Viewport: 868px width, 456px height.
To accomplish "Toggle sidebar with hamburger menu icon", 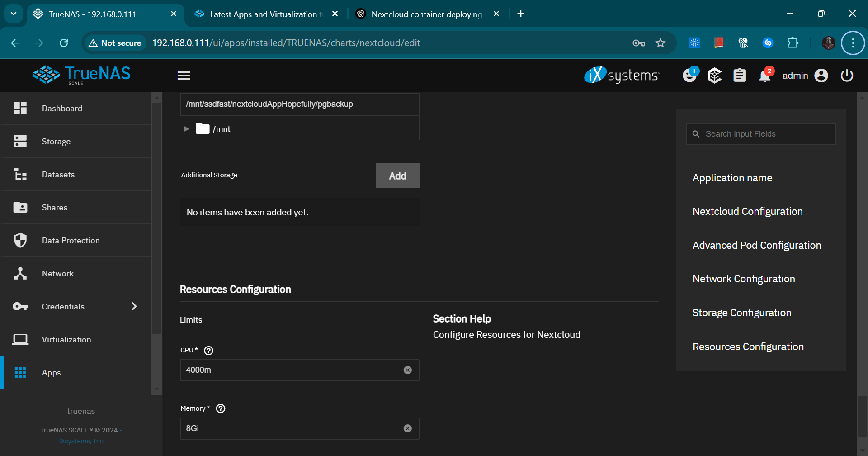I will (184, 76).
